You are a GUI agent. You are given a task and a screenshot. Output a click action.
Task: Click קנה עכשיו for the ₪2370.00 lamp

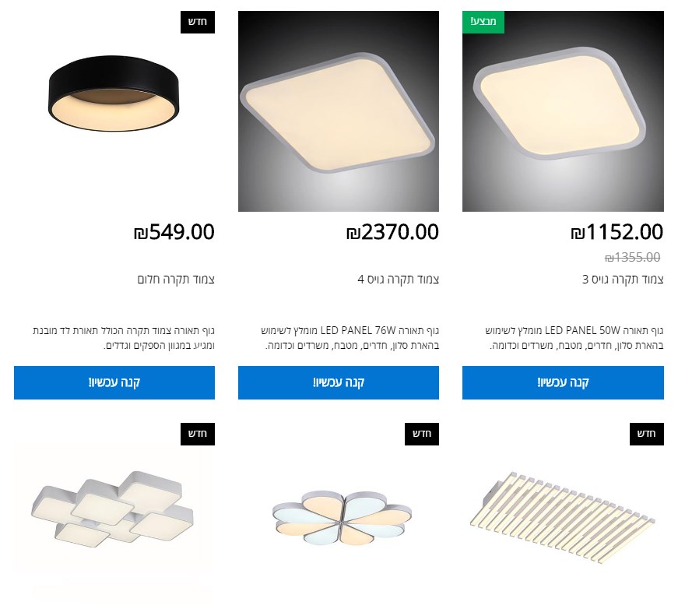339,383
